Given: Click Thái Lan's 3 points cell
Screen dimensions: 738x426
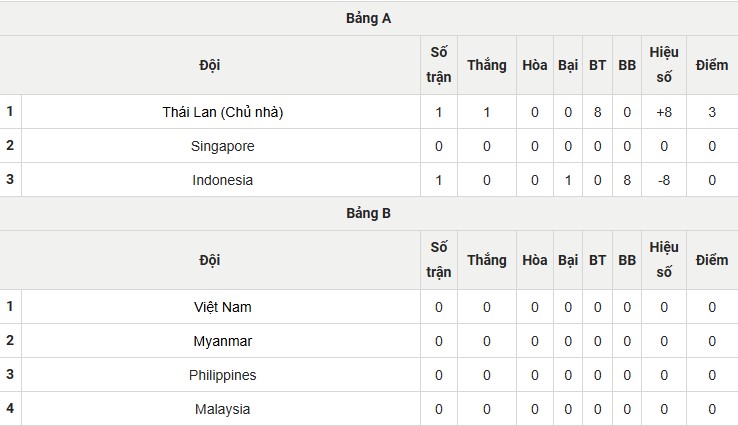Looking at the screenshot, I should coord(712,112).
